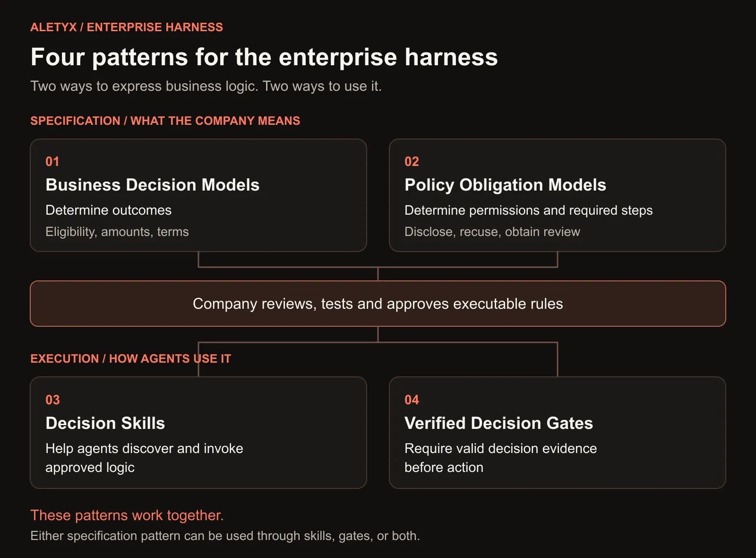This screenshot has width=756, height=558.
Task: Click the 'SPECIFICATION / WHAT THE COMPANY MEANS' label
Action: [x=165, y=121]
